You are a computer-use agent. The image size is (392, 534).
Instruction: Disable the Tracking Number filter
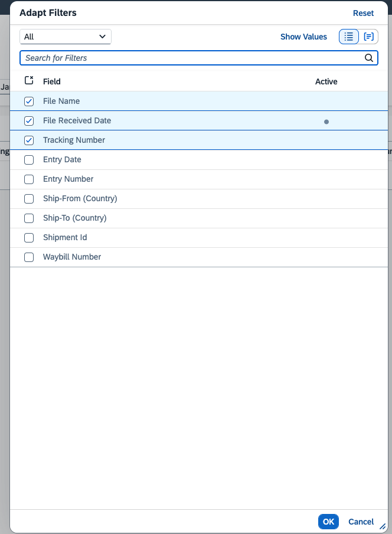click(x=28, y=140)
